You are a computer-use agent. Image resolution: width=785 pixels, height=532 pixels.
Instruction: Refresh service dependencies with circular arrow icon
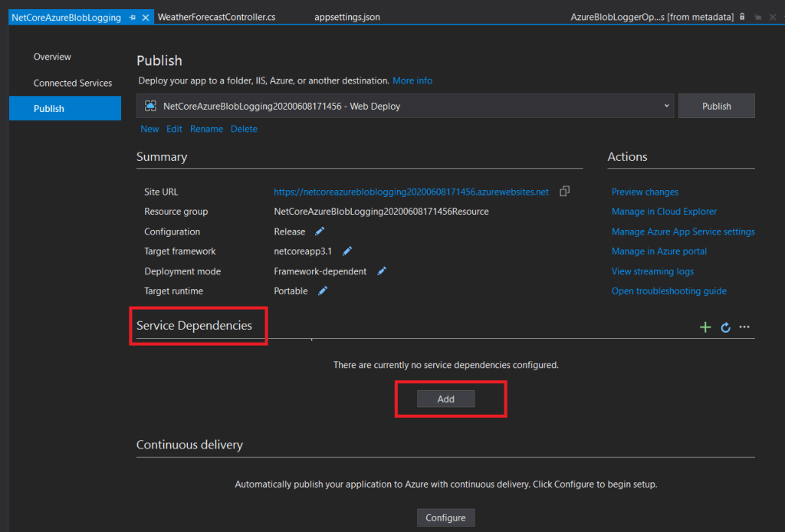click(x=725, y=327)
